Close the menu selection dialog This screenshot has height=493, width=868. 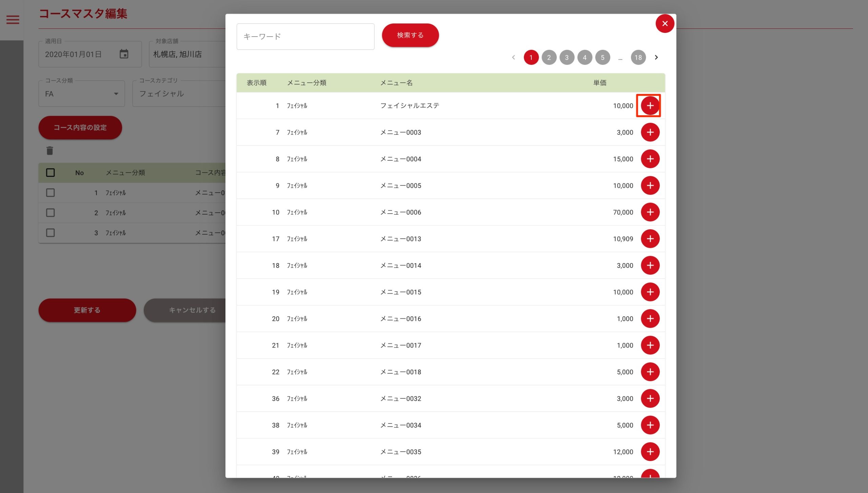pos(665,23)
